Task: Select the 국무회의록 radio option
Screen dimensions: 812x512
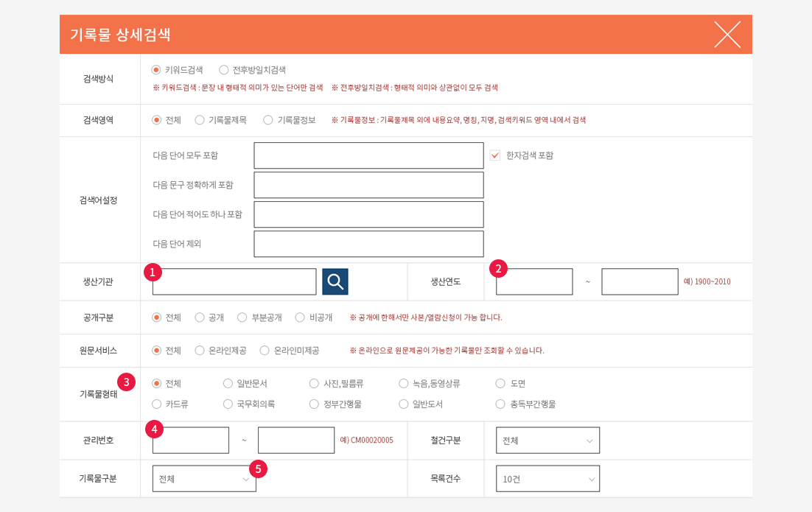Action: 228,404
